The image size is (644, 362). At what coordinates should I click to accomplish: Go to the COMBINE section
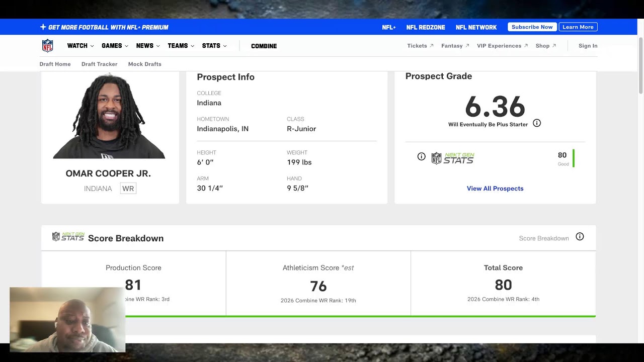pyautogui.click(x=264, y=46)
